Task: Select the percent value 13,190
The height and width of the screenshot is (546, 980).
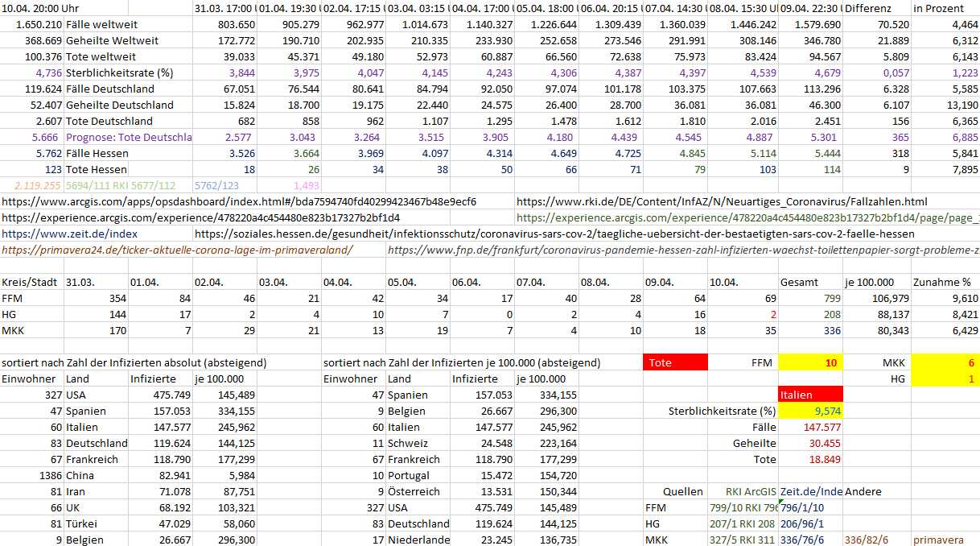Action: [x=961, y=105]
